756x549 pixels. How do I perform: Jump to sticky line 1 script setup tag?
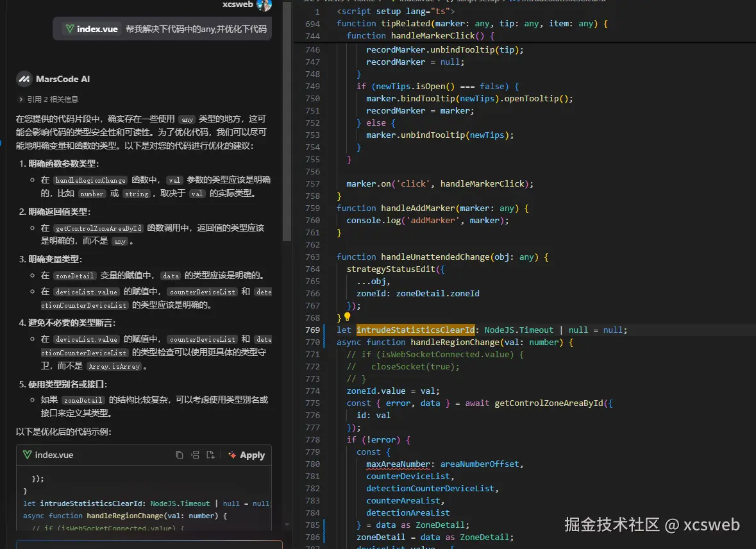pos(396,11)
